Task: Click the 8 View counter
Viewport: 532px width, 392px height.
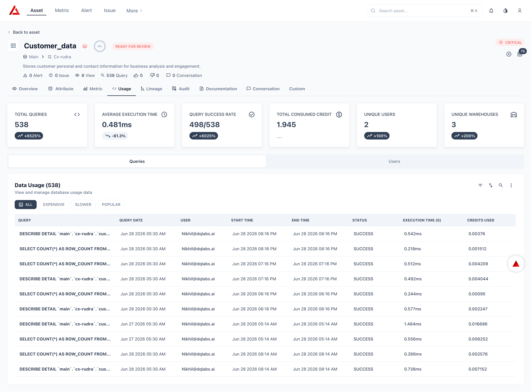Action: [x=85, y=75]
